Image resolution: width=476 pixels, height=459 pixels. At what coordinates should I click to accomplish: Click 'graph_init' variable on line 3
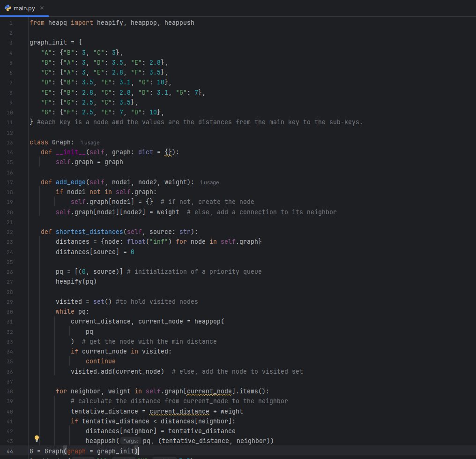[48, 42]
